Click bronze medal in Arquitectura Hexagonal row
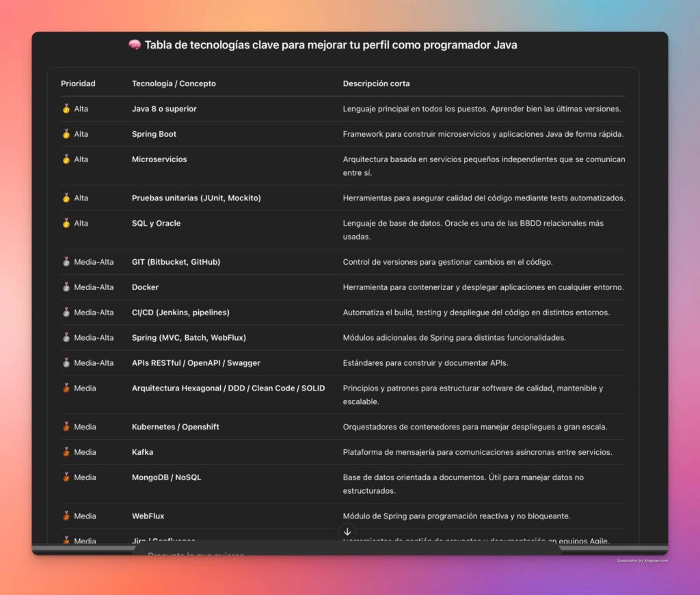 click(x=66, y=388)
